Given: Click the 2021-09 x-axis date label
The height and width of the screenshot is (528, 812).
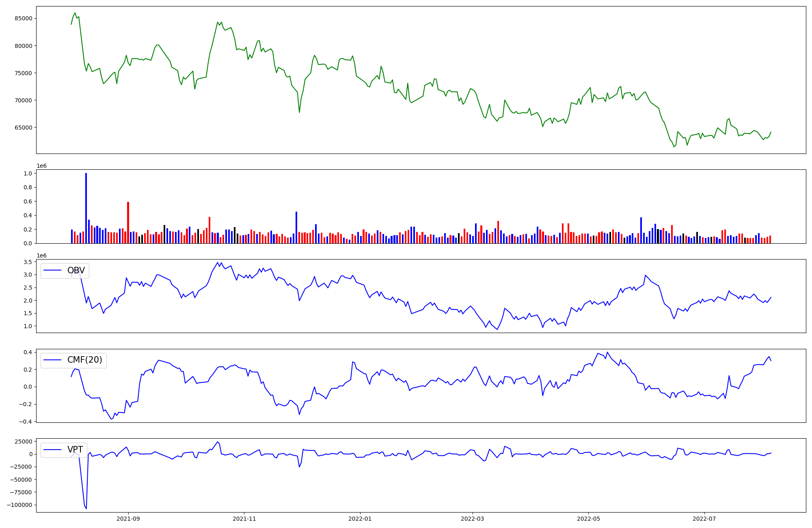Looking at the screenshot, I should pos(128,519).
